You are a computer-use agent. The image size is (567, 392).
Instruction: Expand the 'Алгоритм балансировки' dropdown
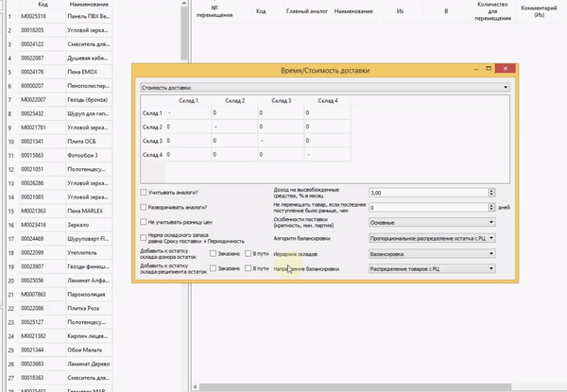tap(432, 238)
